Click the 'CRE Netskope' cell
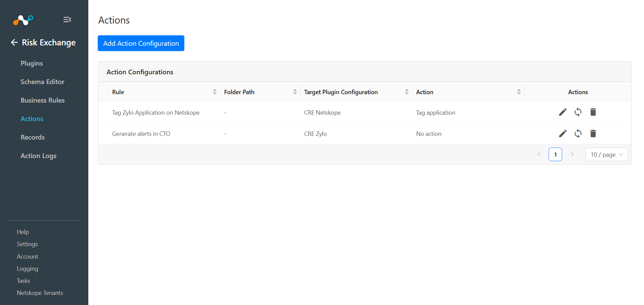This screenshot has width=644, height=305. [322, 112]
